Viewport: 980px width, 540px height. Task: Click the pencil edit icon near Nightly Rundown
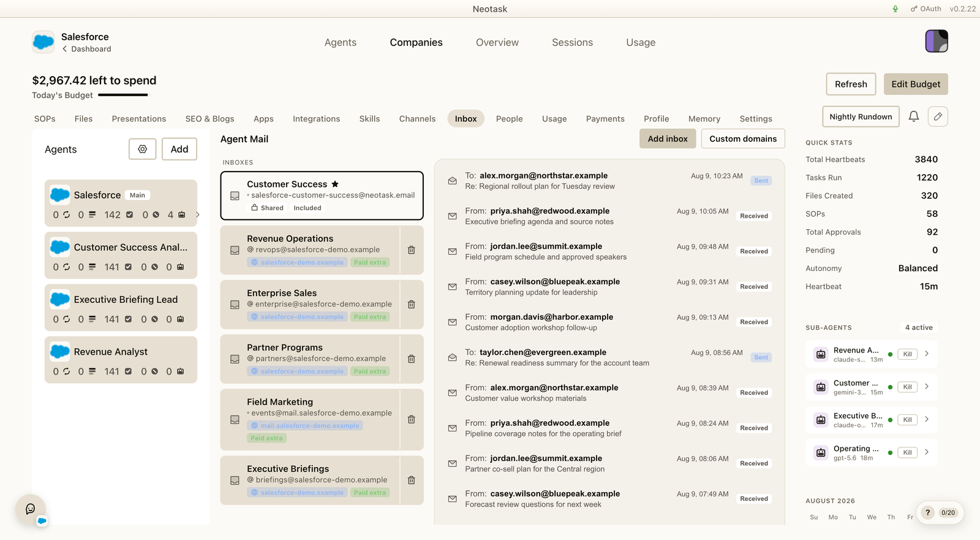(x=938, y=116)
